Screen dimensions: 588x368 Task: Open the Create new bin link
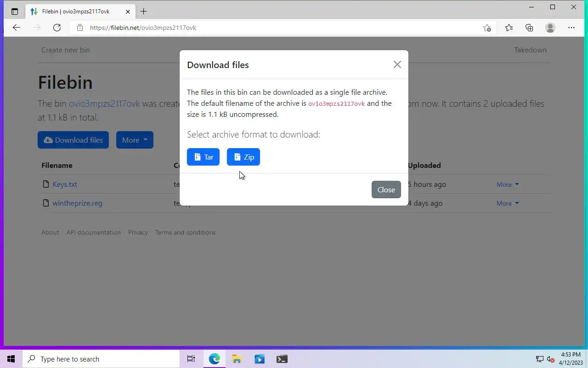click(x=66, y=50)
